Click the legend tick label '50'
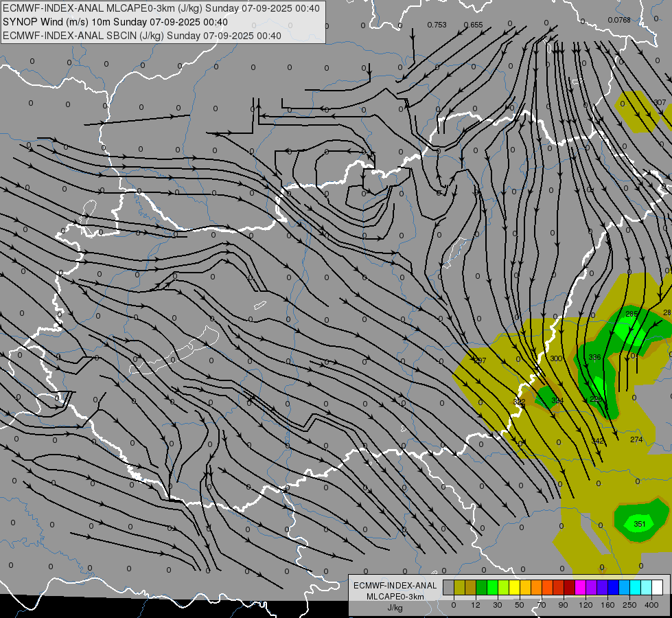The height and width of the screenshot is (618, 672). pyautogui.click(x=520, y=605)
